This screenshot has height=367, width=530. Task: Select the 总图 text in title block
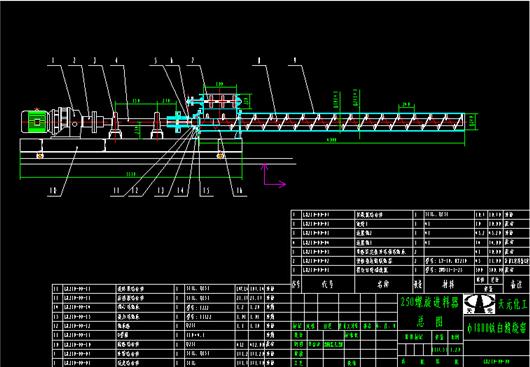(429, 321)
